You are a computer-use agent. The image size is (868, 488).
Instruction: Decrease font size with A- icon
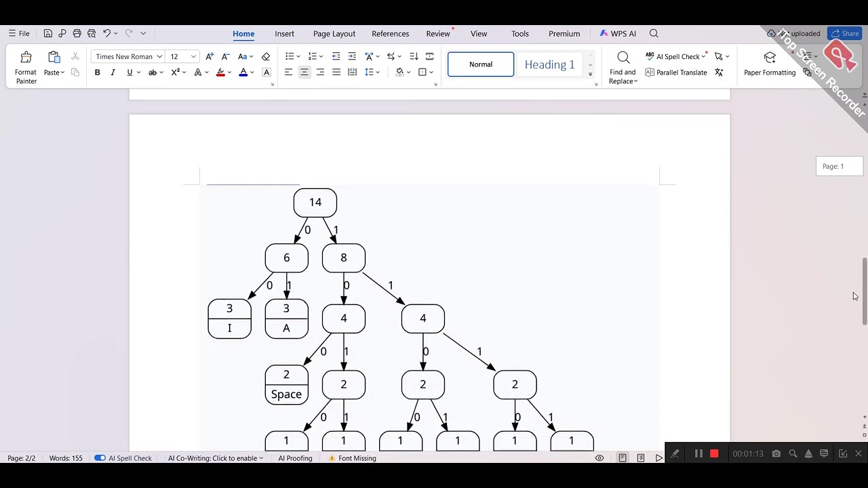coord(225,56)
